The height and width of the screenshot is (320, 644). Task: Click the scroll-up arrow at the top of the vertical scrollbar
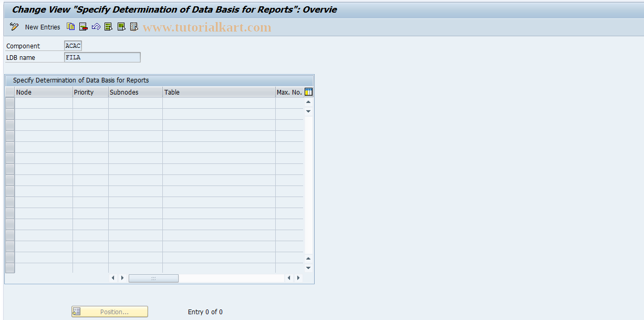[308, 102]
